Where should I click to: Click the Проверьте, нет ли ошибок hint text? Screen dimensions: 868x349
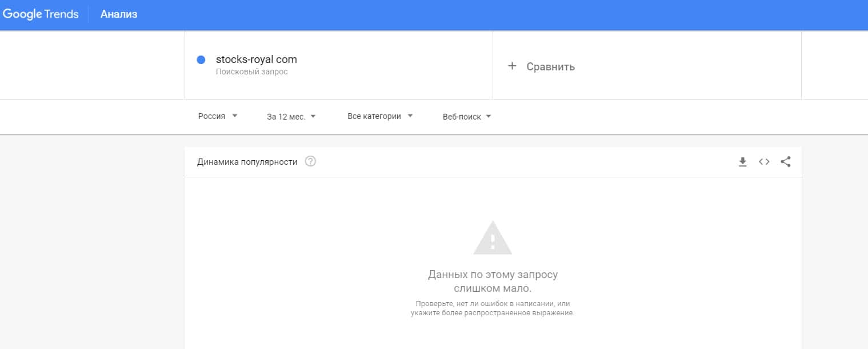pyautogui.click(x=493, y=308)
